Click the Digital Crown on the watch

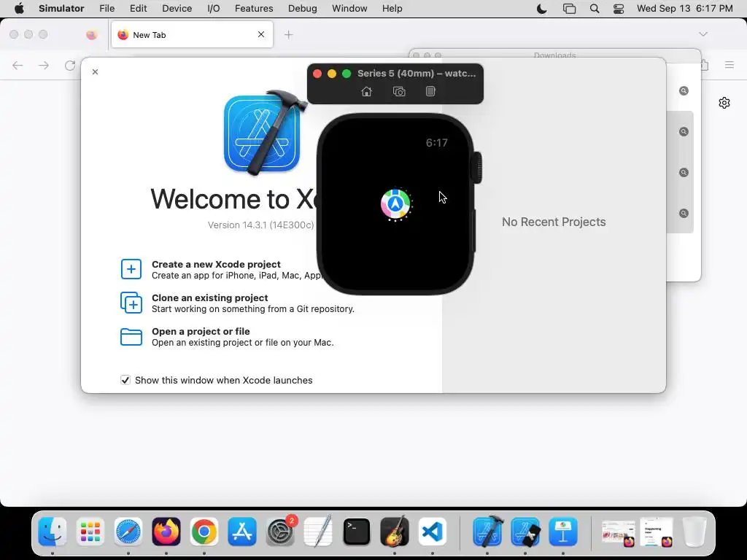tap(477, 168)
